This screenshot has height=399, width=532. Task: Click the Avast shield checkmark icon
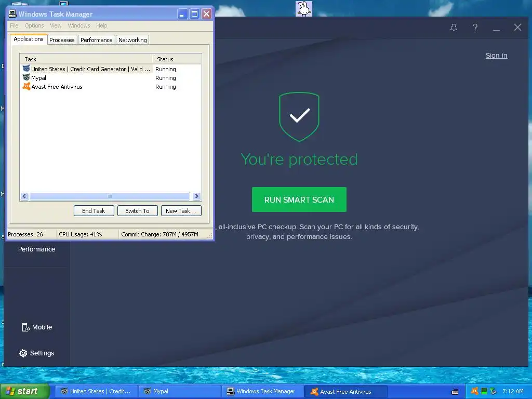(299, 117)
